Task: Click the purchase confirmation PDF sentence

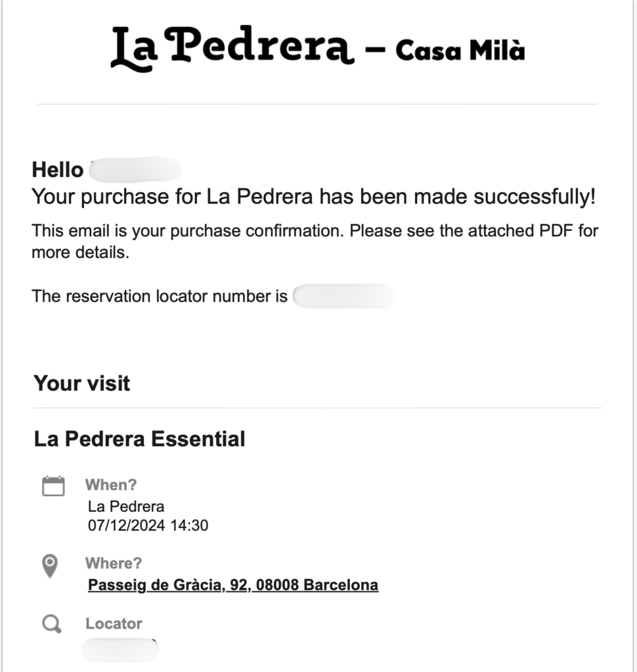Action: pos(314,241)
